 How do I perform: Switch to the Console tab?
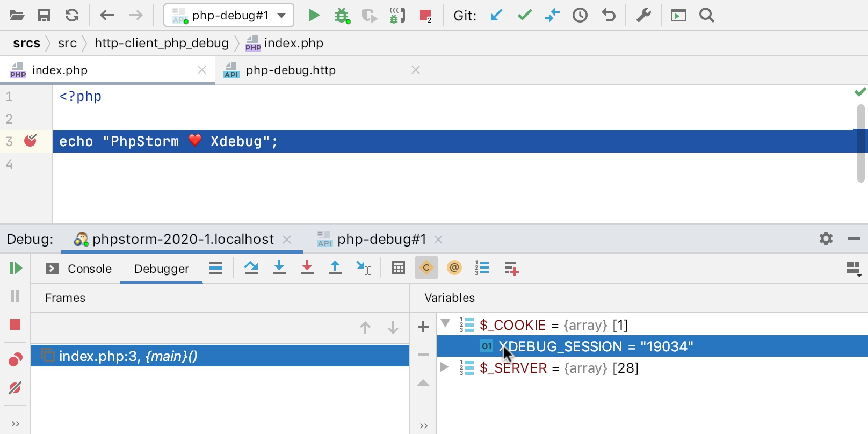79,269
